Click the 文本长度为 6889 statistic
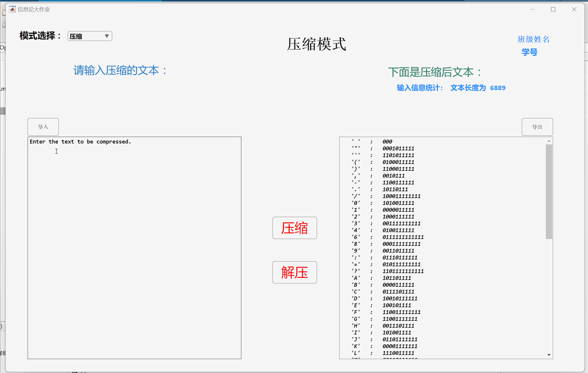The width and height of the screenshot is (588, 373). (x=478, y=88)
